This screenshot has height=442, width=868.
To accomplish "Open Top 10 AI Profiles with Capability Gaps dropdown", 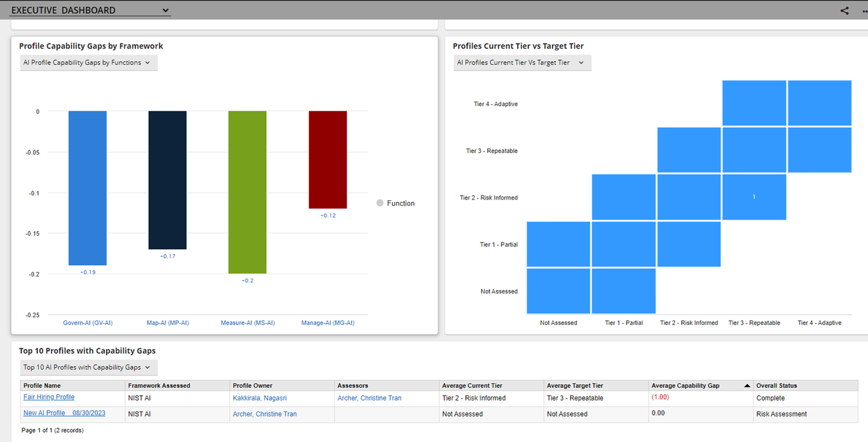I will pos(89,367).
